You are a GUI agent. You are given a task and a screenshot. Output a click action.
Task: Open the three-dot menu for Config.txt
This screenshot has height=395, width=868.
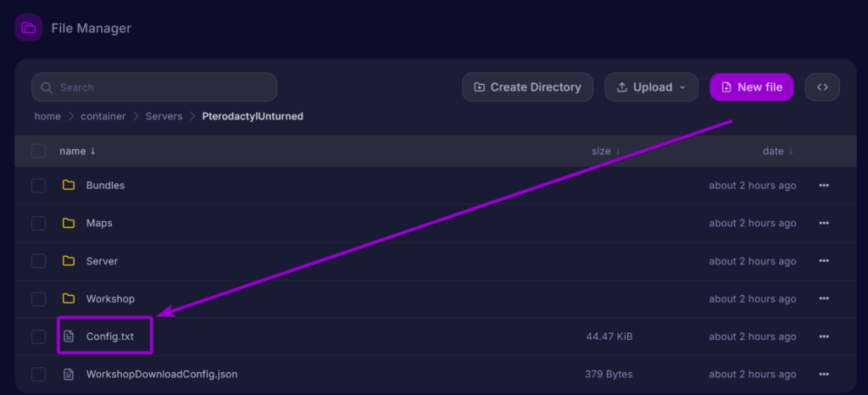click(824, 337)
